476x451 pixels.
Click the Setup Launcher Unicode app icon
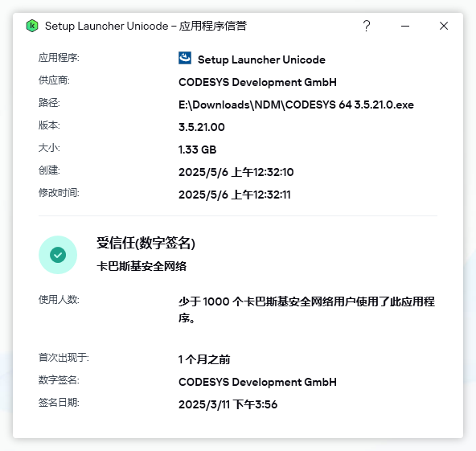click(x=185, y=58)
